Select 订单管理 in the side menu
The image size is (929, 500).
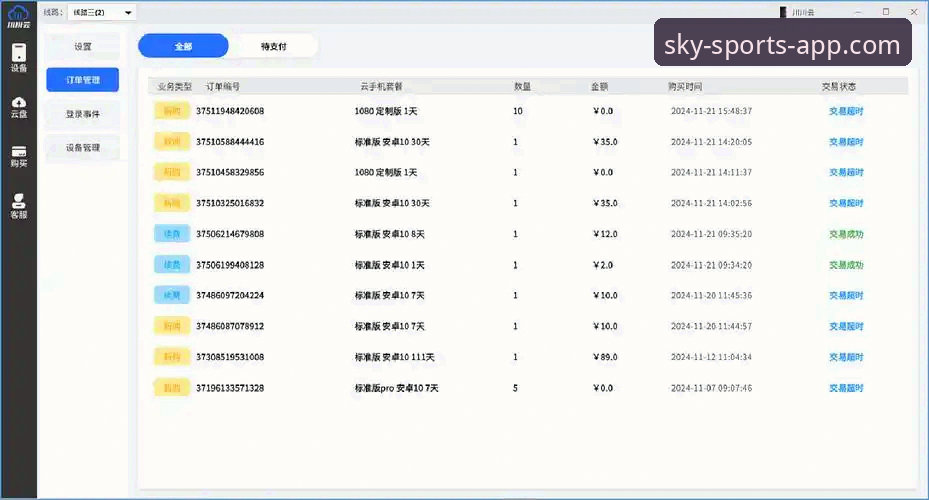point(82,80)
